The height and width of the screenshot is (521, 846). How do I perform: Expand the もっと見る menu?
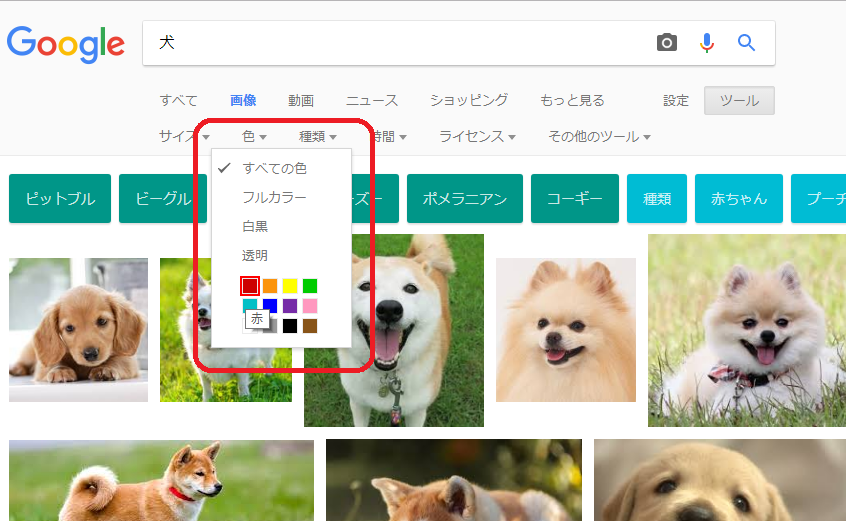572,100
